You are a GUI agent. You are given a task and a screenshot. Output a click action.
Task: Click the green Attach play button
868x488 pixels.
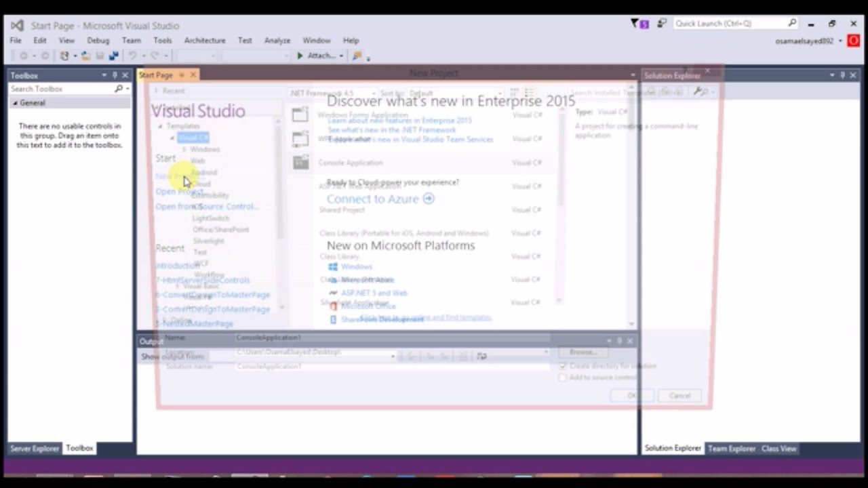[x=300, y=56]
